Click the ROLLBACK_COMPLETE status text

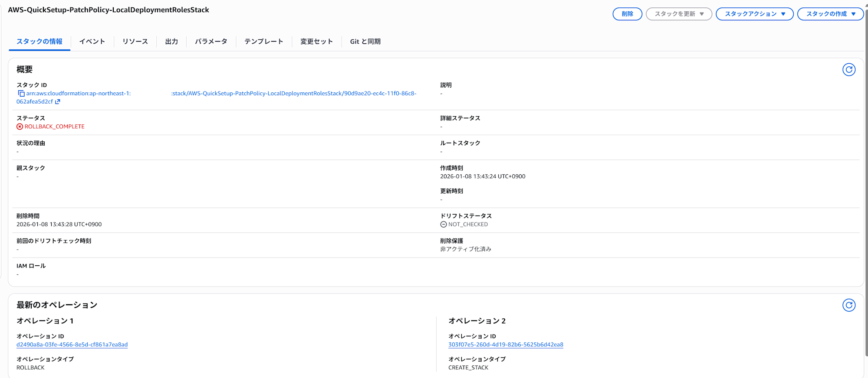point(54,127)
